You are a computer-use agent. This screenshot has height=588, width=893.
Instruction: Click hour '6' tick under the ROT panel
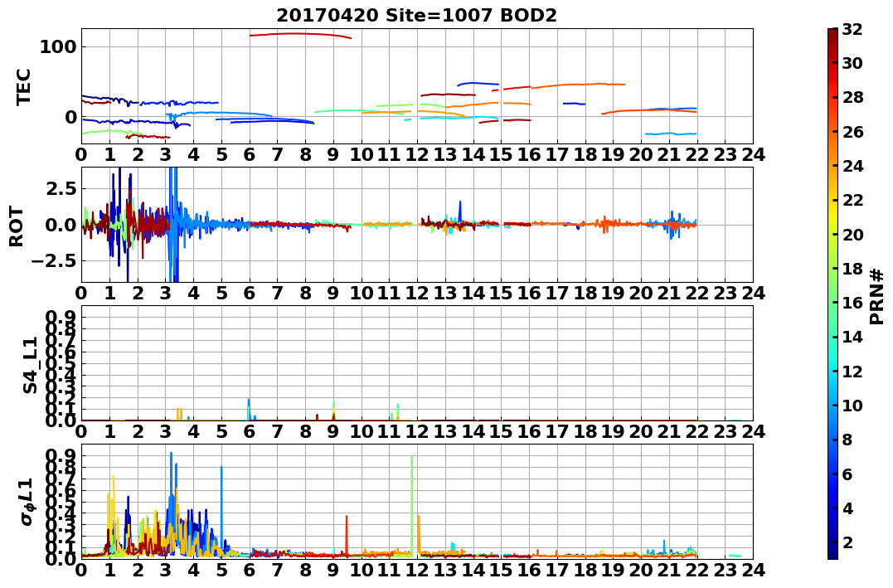click(250, 293)
